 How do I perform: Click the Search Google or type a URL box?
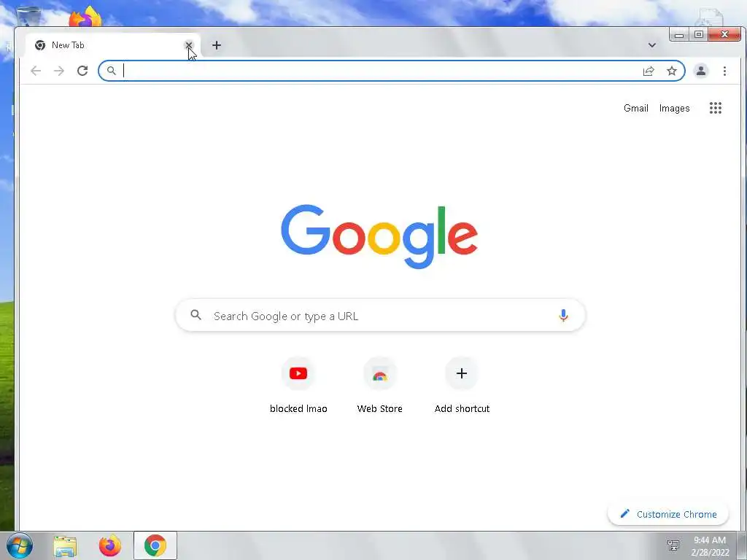click(380, 315)
